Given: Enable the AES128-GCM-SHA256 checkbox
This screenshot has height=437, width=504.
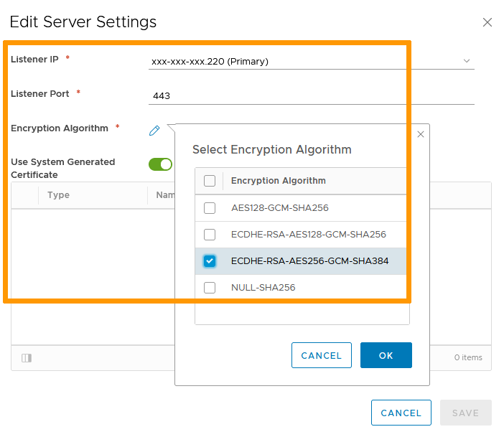Looking at the screenshot, I should [210, 208].
